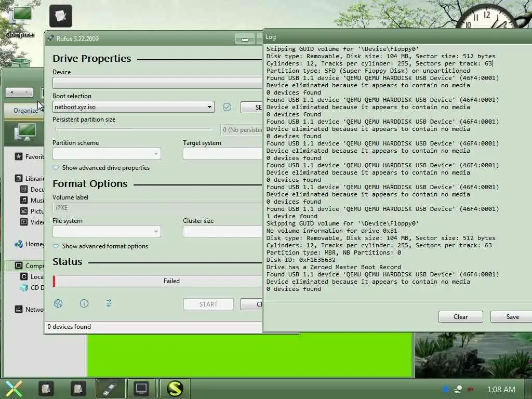Click the ISO checksum checkmark icon
Viewport: 532px width, 399px height.
227,107
